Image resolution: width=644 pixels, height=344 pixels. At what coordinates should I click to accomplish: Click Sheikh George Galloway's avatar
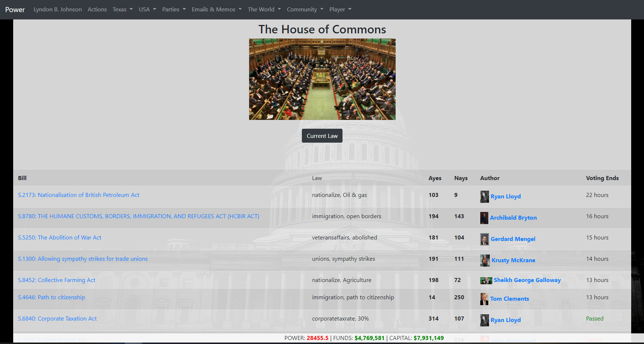coord(486,280)
